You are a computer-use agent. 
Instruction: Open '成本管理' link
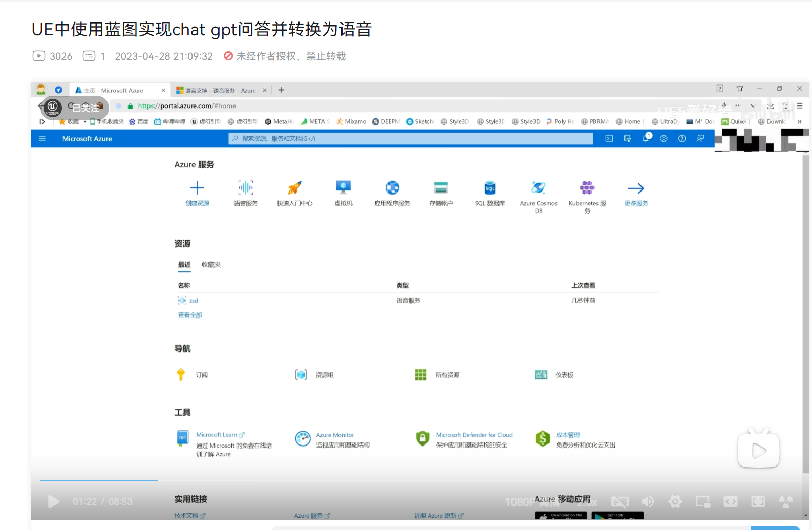568,435
